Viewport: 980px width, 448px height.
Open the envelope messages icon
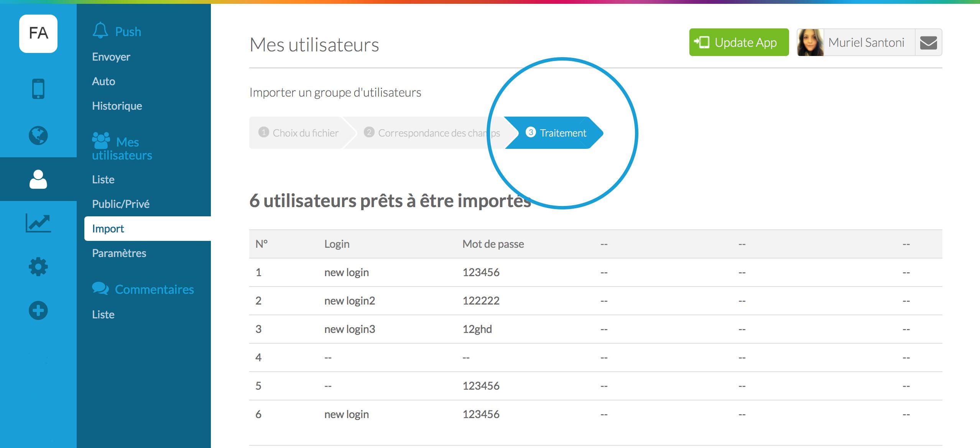tap(928, 43)
